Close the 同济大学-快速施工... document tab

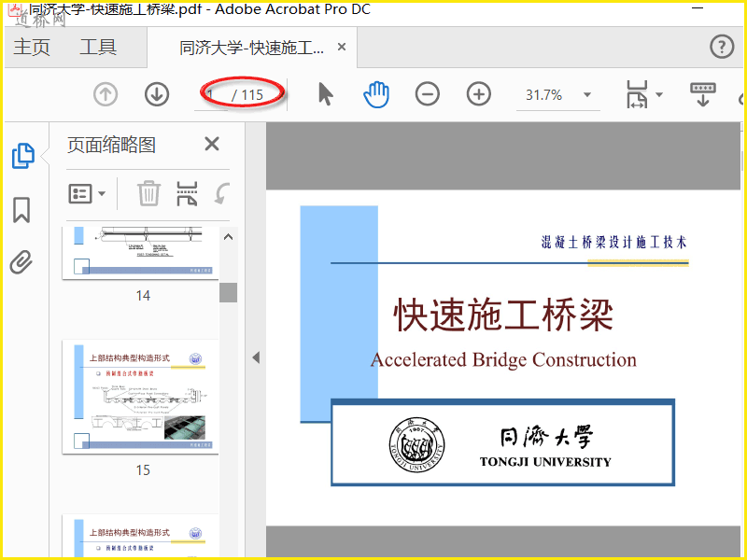(342, 47)
